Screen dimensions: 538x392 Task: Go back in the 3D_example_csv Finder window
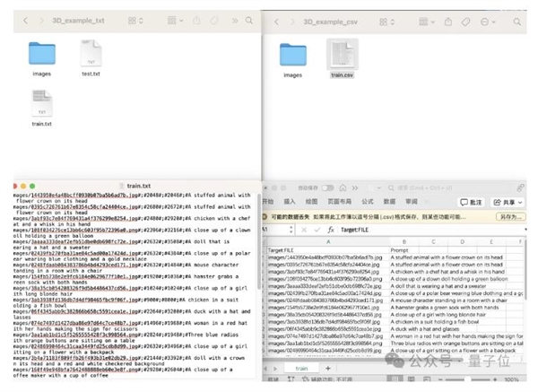point(276,22)
